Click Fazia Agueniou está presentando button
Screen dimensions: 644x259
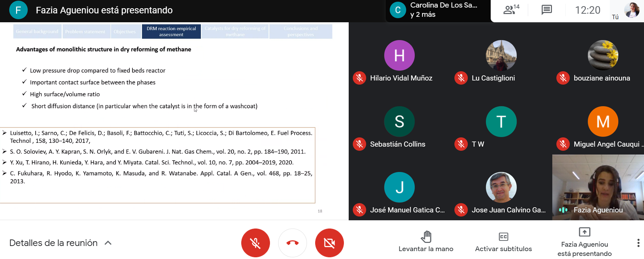pyautogui.click(x=584, y=242)
